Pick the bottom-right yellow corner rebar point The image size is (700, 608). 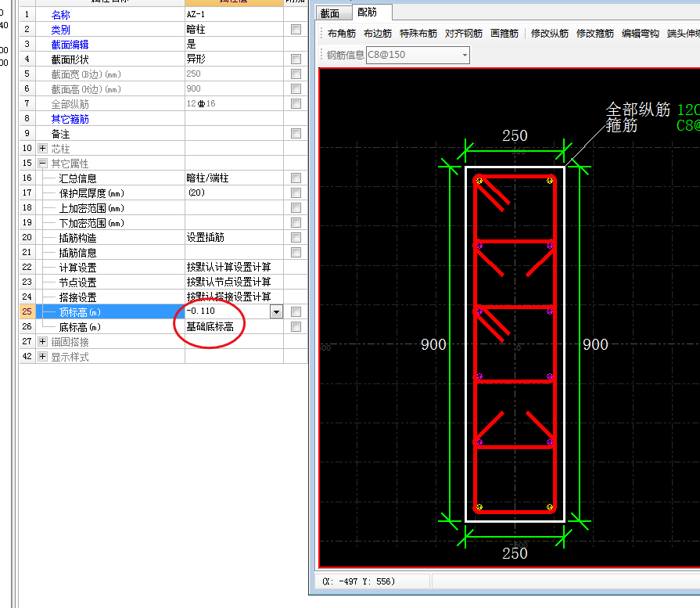(550, 507)
